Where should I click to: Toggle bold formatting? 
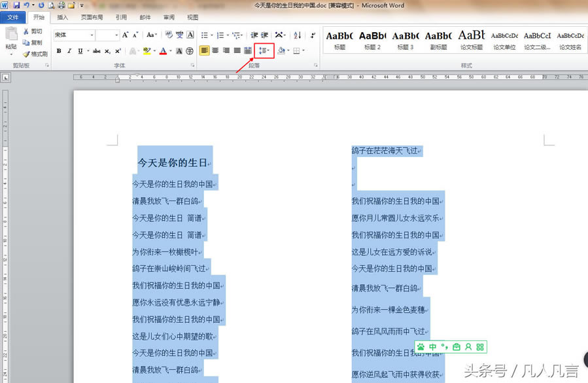pyautogui.click(x=59, y=51)
